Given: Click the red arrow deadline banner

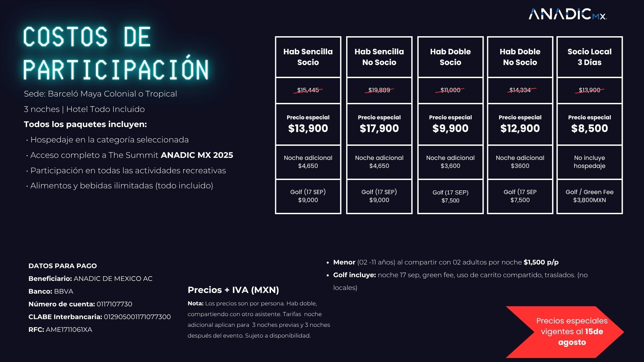Looking at the screenshot, I should point(565,332).
